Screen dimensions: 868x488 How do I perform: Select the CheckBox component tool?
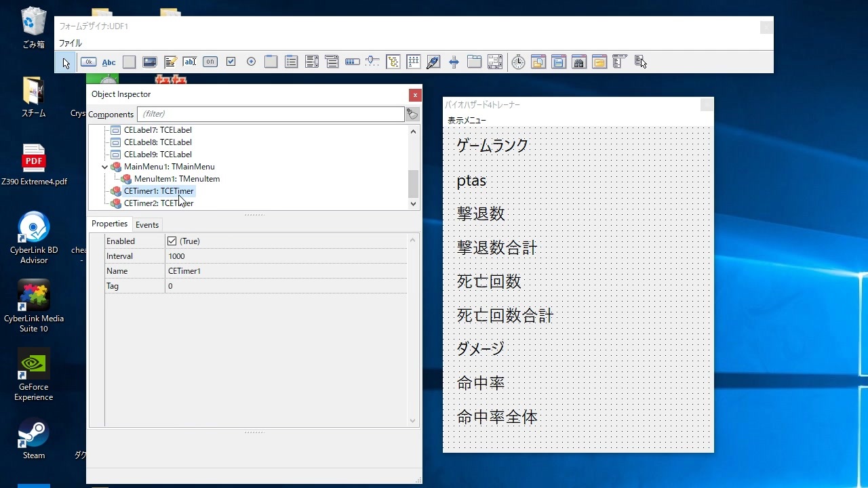click(x=231, y=62)
